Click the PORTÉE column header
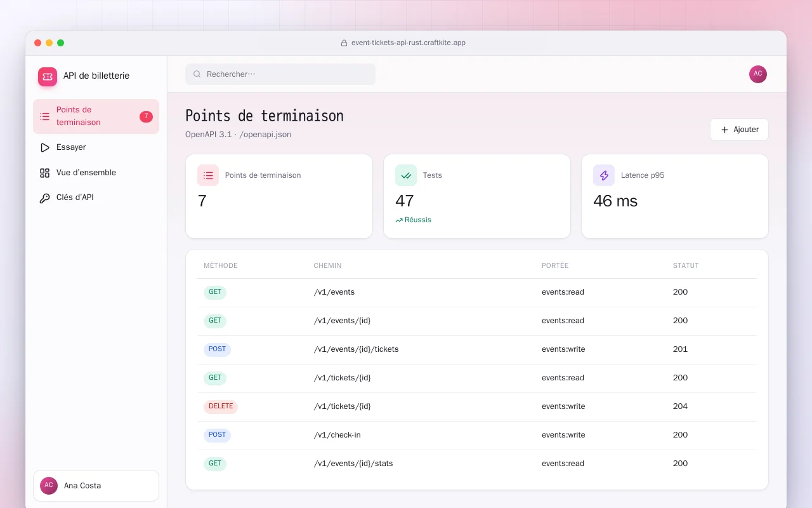The image size is (812, 508). coord(555,265)
